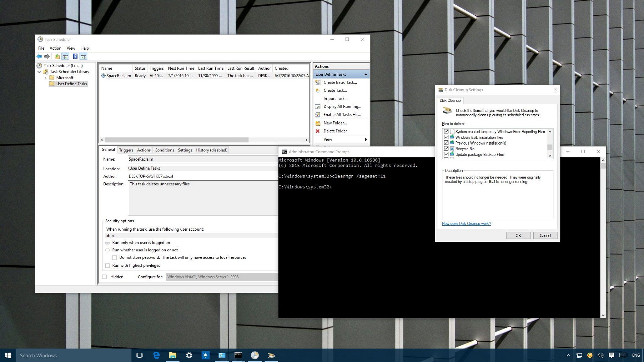
Task: Click the Back arrow toolbar icon
Action: pyautogui.click(x=39, y=57)
